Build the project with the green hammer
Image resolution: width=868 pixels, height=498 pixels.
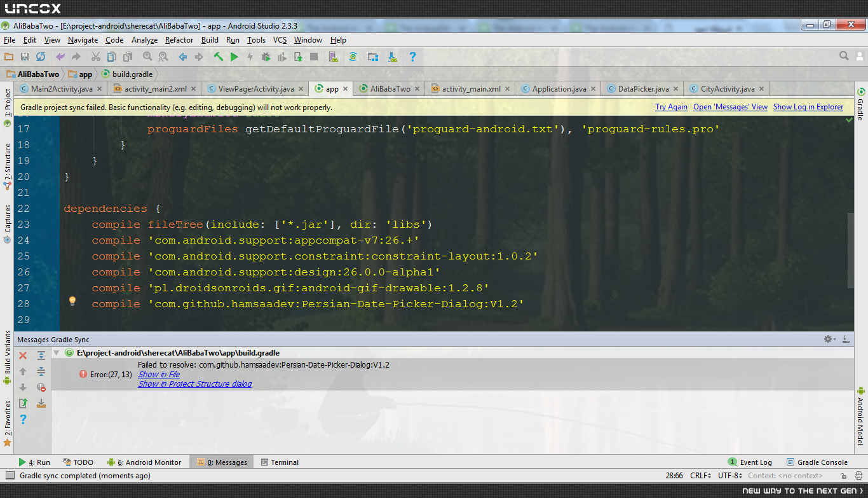point(219,57)
